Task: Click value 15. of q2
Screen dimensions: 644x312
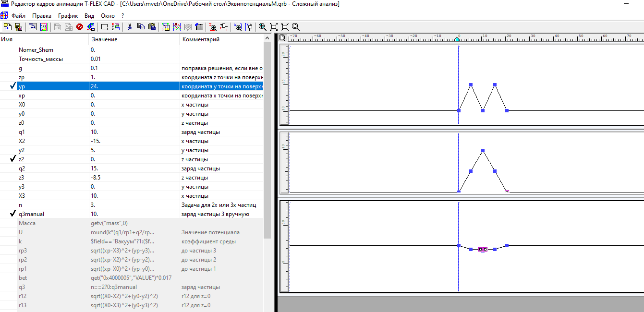Action: (x=94, y=168)
